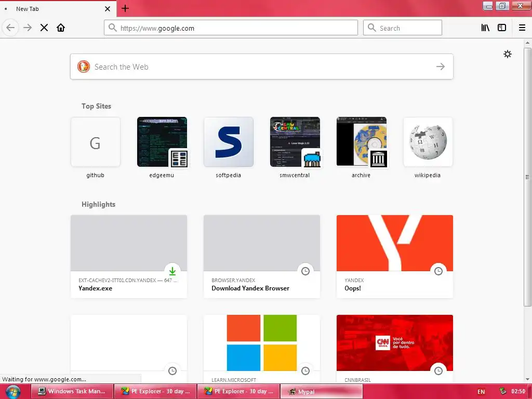The image size is (532, 399).
Task: Click the Mypal taskbar item
Action: click(322, 391)
